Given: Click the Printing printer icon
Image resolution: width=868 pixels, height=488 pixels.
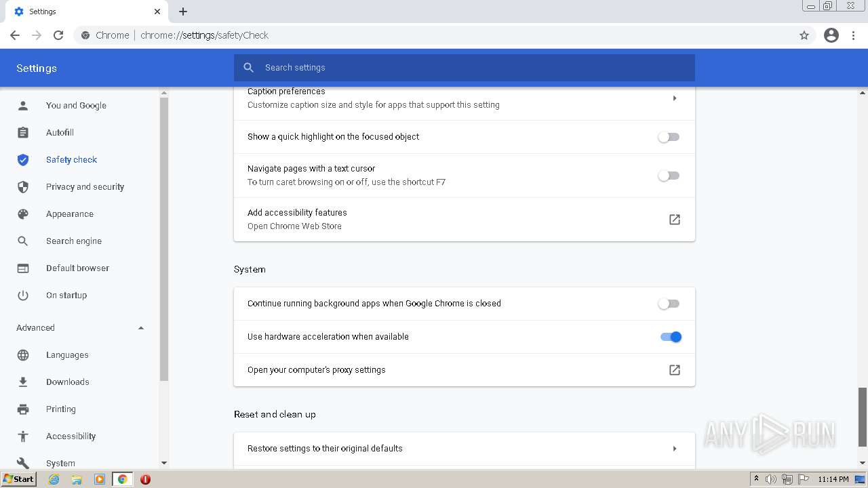Looking at the screenshot, I should click(x=23, y=409).
